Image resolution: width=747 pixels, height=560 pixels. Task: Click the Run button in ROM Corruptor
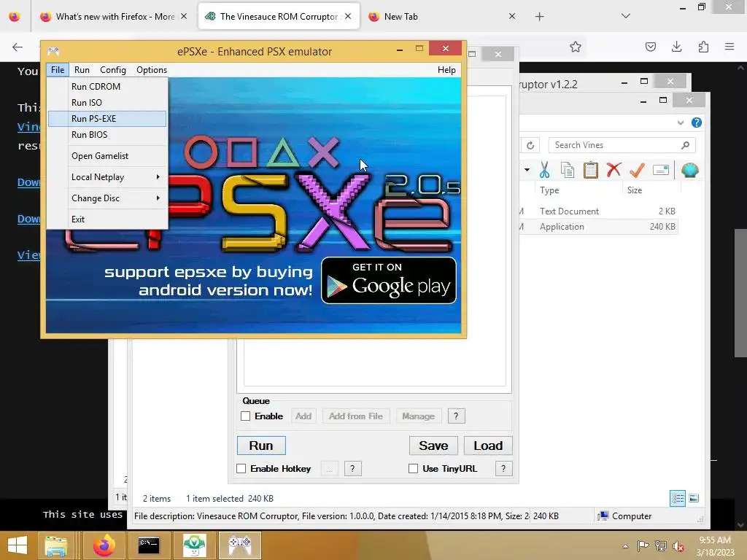[261, 446]
